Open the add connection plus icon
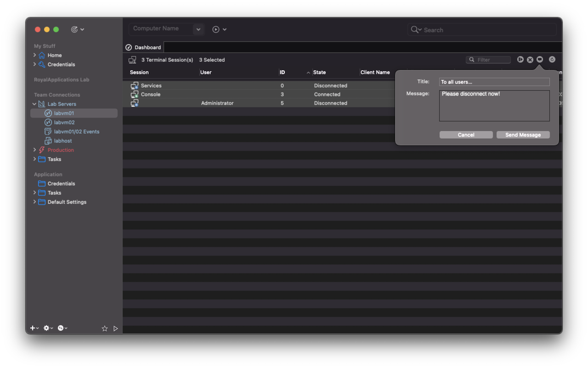 [x=33, y=328]
